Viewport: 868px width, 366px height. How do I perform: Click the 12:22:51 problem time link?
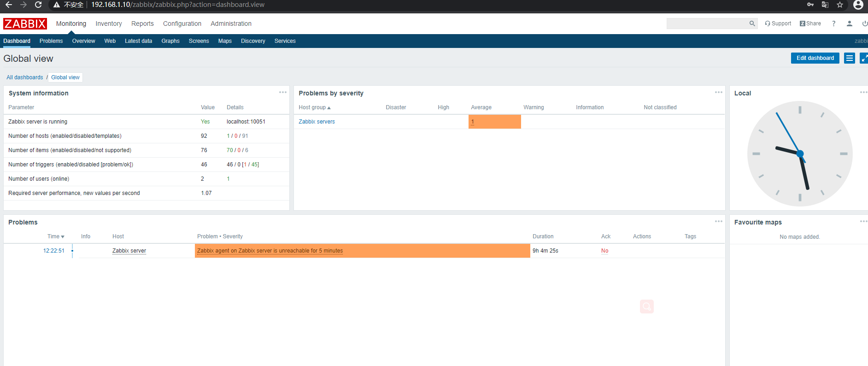pyautogui.click(x=54, y=251)
